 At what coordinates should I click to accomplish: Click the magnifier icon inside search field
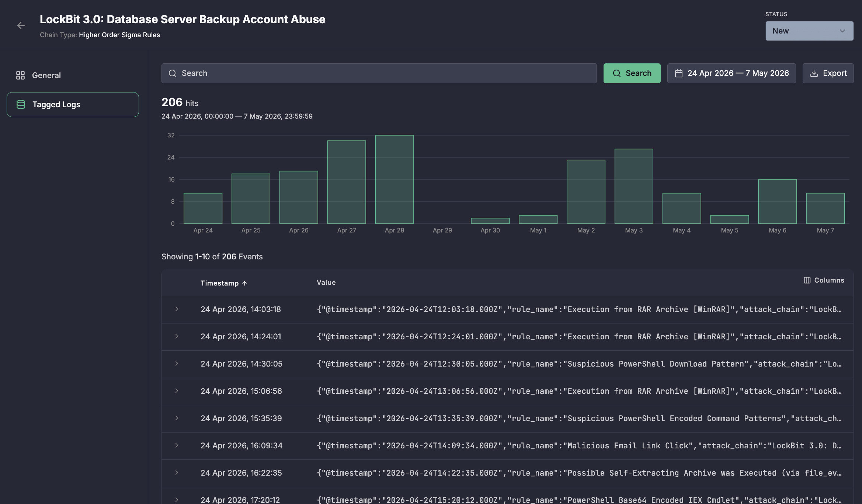(173, 73)
